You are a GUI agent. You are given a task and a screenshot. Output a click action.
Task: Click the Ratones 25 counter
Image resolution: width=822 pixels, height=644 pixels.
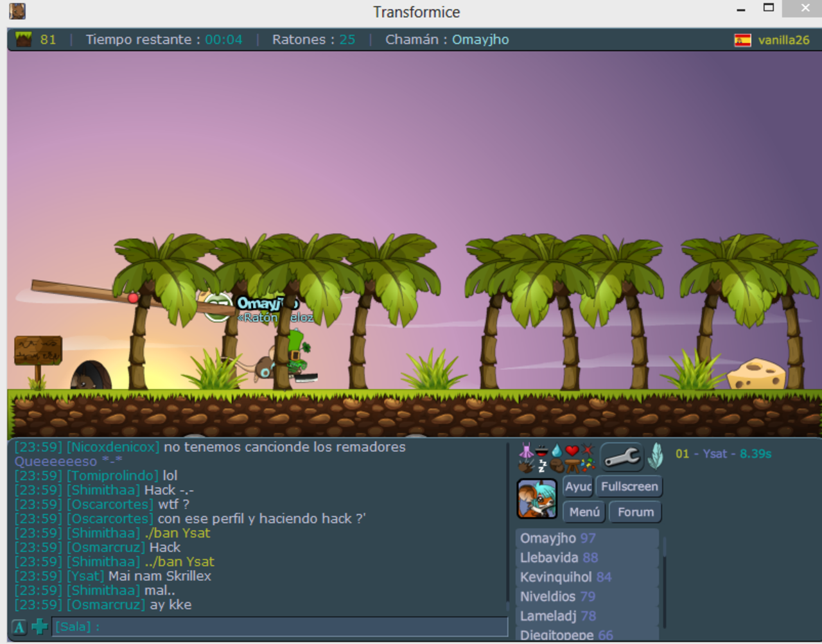tap(313, 40)
